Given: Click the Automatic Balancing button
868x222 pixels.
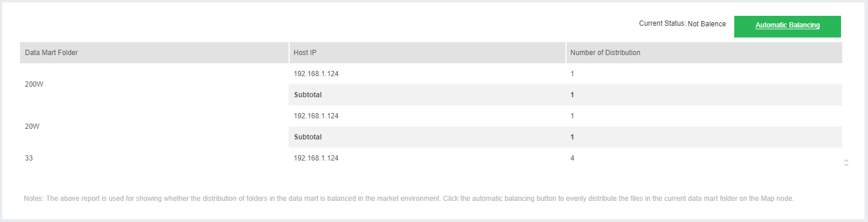Looking at the screenshot, I should 787,26.
